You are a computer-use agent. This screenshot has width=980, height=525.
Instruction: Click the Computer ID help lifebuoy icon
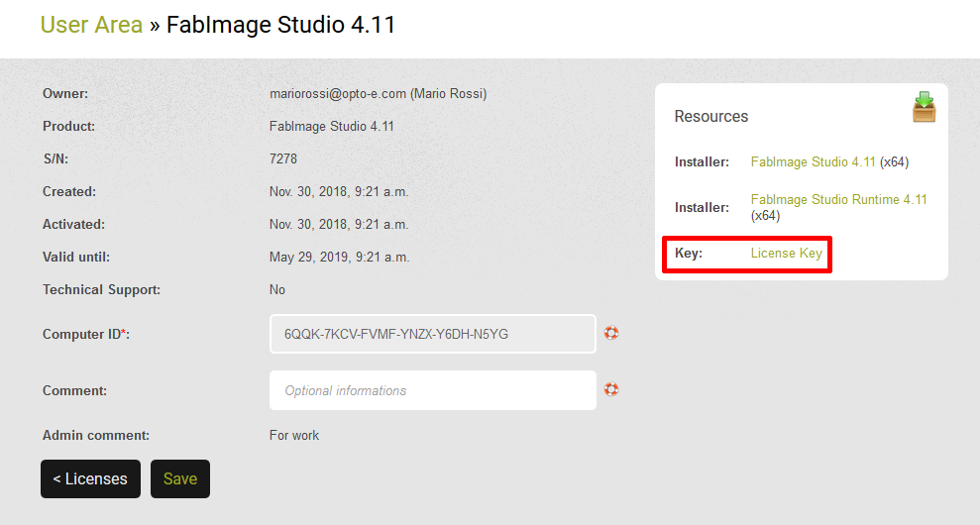[x=611, y=333]
